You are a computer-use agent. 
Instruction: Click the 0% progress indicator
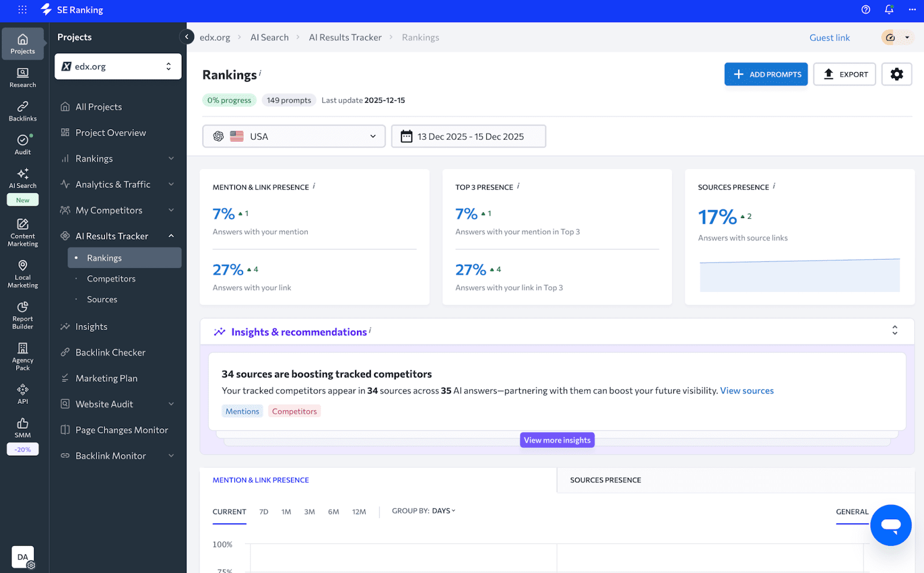pos(229,100)
